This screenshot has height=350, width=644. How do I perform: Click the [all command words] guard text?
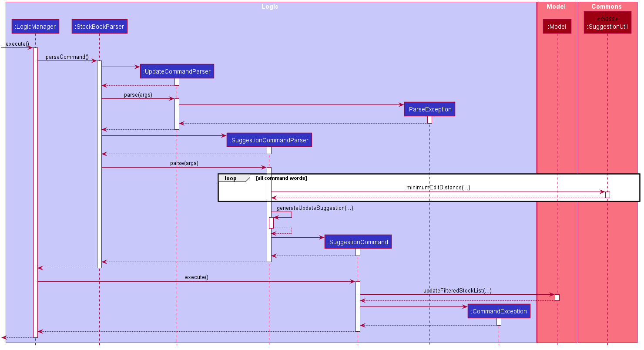tap(281, 178)
